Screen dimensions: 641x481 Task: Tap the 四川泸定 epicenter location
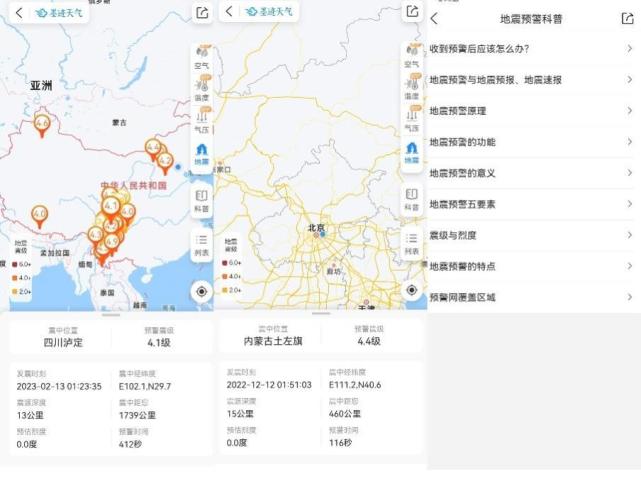click(63, 342)
